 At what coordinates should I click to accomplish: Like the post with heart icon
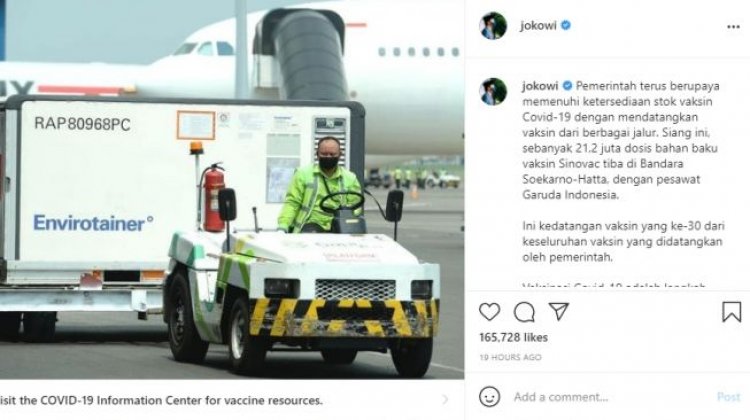click(489, 312)
